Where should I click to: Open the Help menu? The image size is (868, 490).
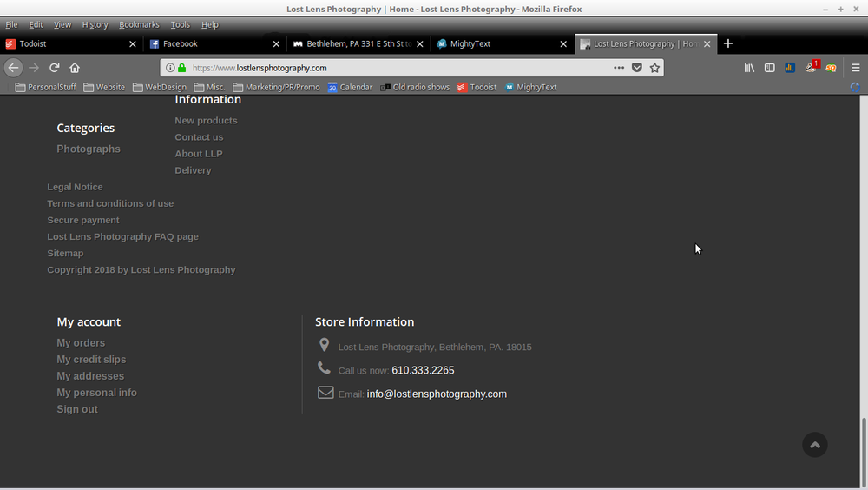click(x=210, y=24)
